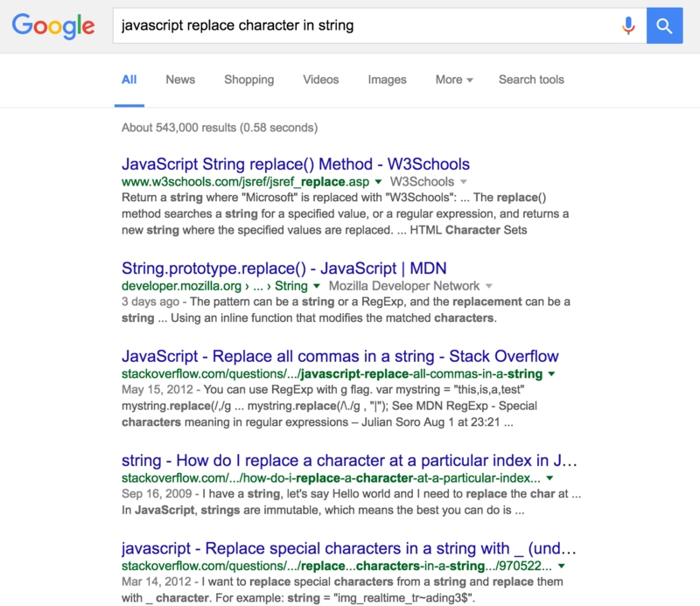The image size is (700, 606).
Task: Open W3Schools JavaScript String replace() result
Action: [296, 164]
